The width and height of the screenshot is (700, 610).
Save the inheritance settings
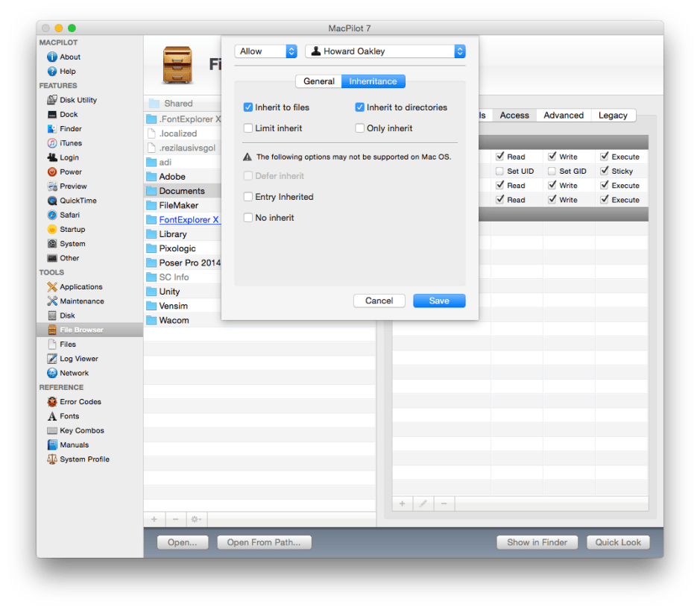pos(439,301)
